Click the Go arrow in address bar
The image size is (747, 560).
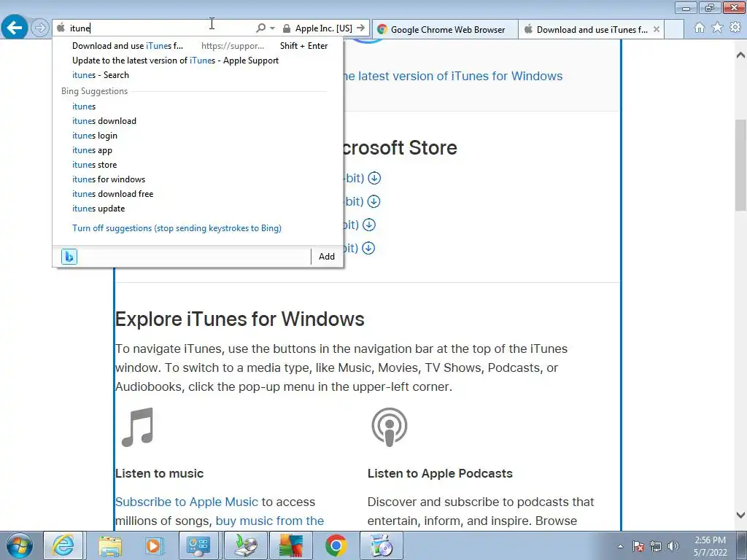(x=360, y=28)
